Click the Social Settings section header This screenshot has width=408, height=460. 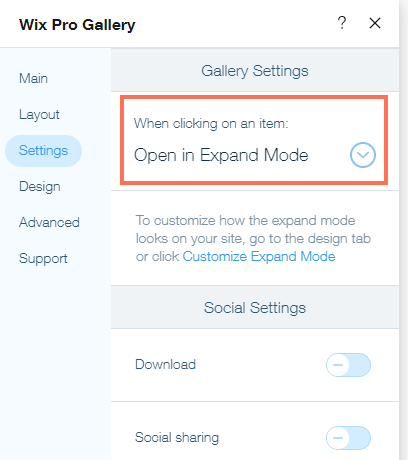pos(255,307)
